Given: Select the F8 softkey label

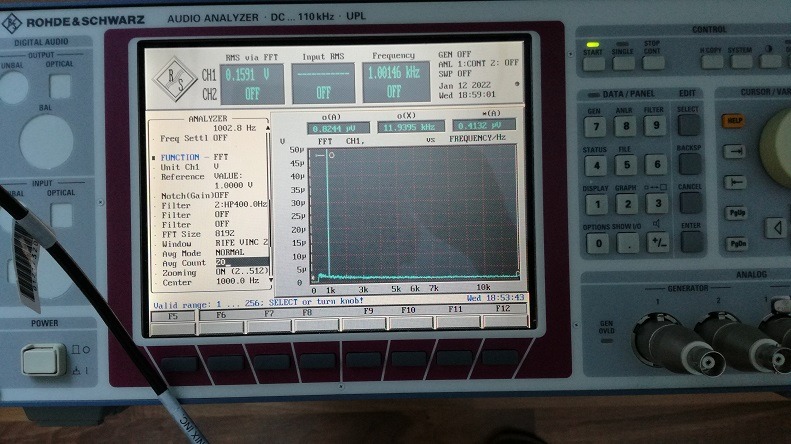Looking at the screenshot, I should (x=307, y=313).
